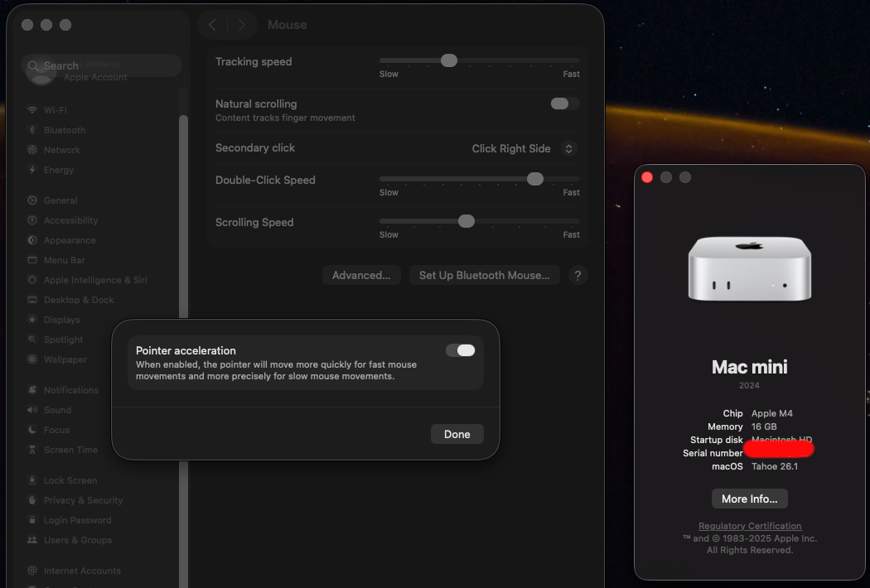
Task: Click More Info... in About window
Action: pos(750,499)
